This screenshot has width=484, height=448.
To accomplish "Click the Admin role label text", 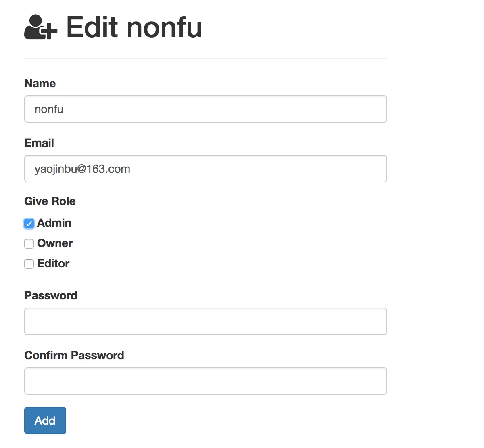I will (x=54, y=223).
